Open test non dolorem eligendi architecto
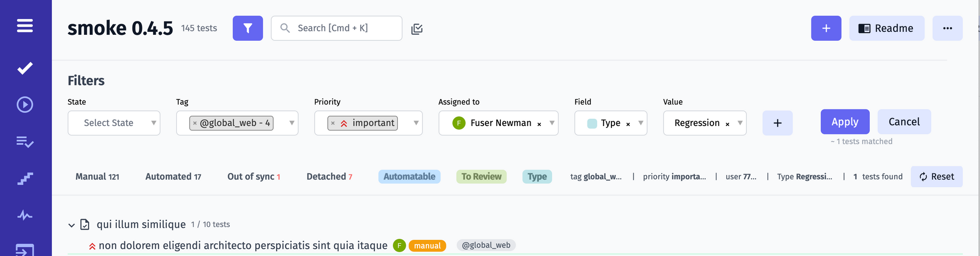Image resolution: width=980 pixels, height=256 pixels. (243, 245)
